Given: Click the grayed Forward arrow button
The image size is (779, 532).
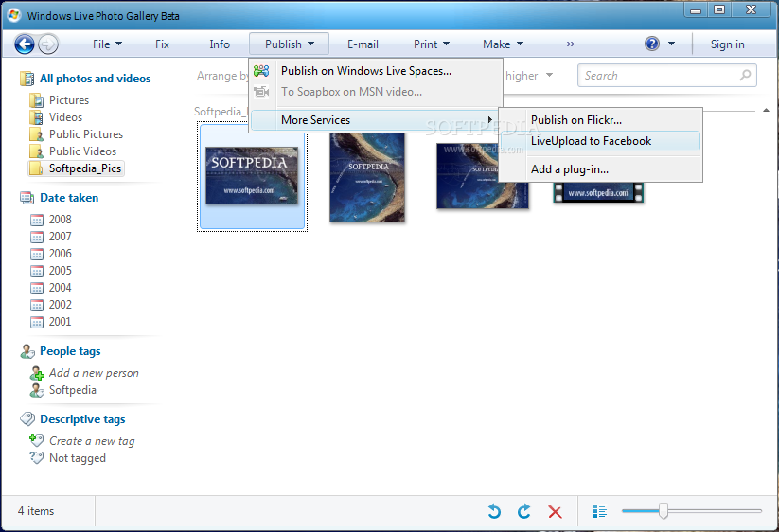Looking at the screenshot, I should tap(48, 44).
